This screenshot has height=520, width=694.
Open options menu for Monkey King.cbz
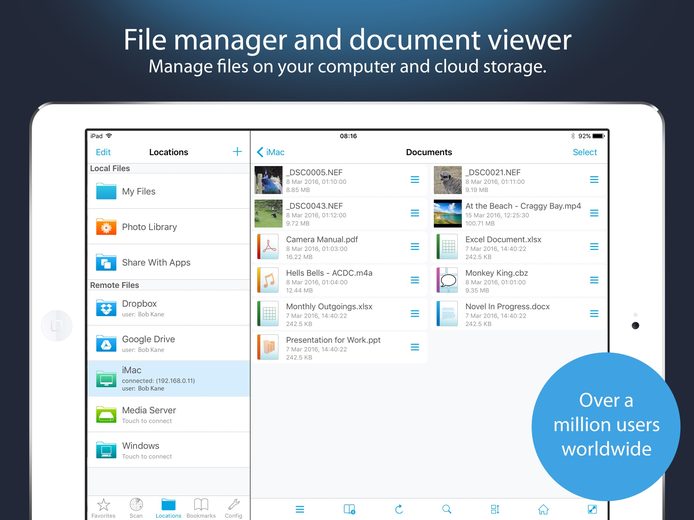[594, 280]
